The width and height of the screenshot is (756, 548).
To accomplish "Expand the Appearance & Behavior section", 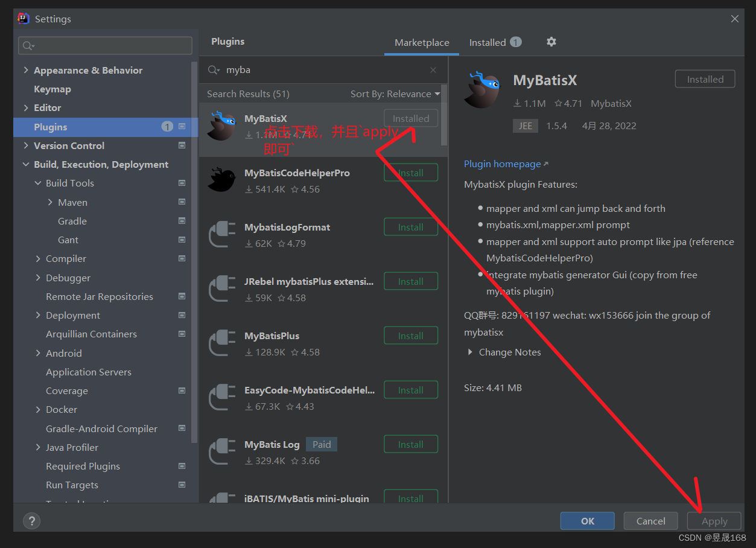I will (26, 70).
